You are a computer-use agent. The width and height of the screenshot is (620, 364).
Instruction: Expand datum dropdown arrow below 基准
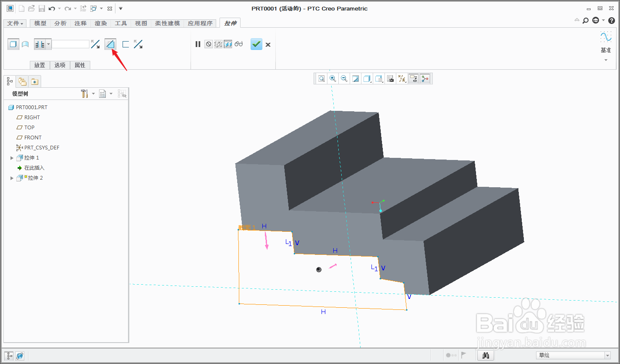click(606, 60)
